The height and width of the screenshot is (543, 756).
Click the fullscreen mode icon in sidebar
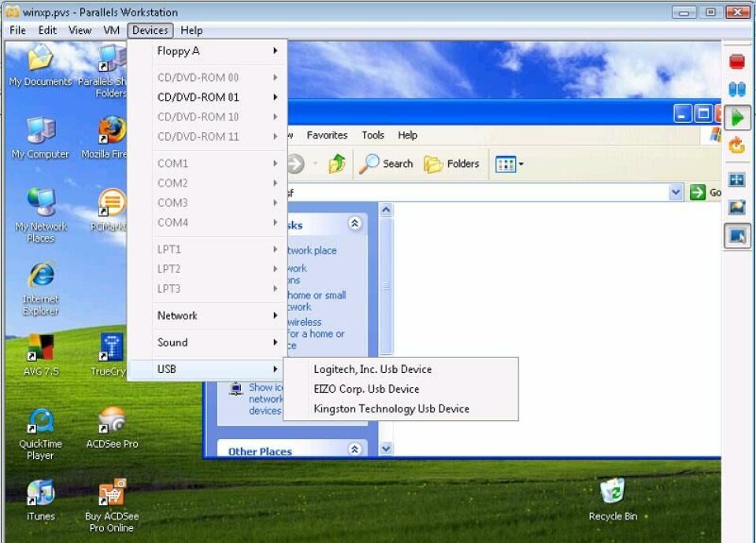click(x=737, y=180)
